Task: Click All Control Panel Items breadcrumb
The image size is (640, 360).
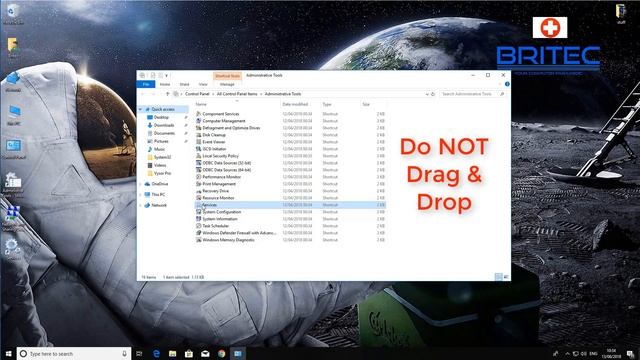Action: [x=237, y=94]
